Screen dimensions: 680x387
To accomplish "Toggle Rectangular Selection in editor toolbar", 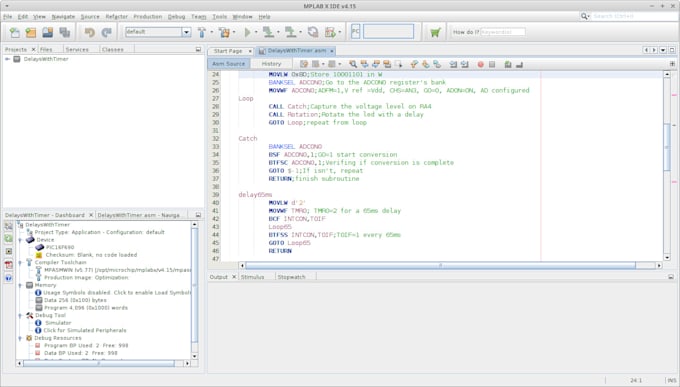I will coord(398,64).
